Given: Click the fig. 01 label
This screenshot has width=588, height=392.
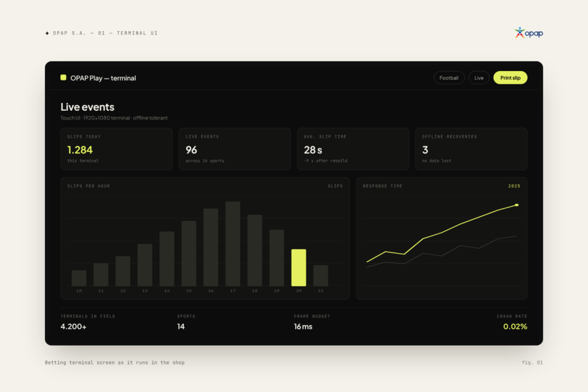Looking at the screenshot, I should (532, 362).
